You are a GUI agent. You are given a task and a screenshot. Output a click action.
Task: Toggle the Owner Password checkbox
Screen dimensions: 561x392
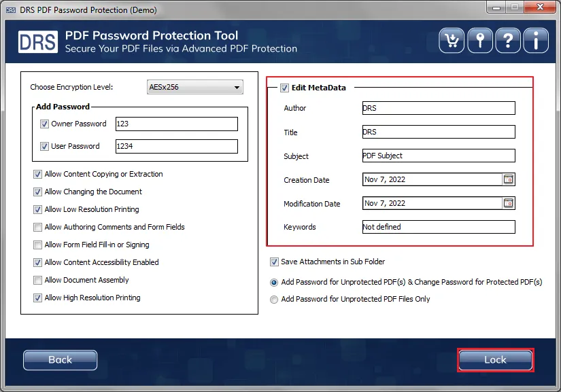(x=44, y=124)
